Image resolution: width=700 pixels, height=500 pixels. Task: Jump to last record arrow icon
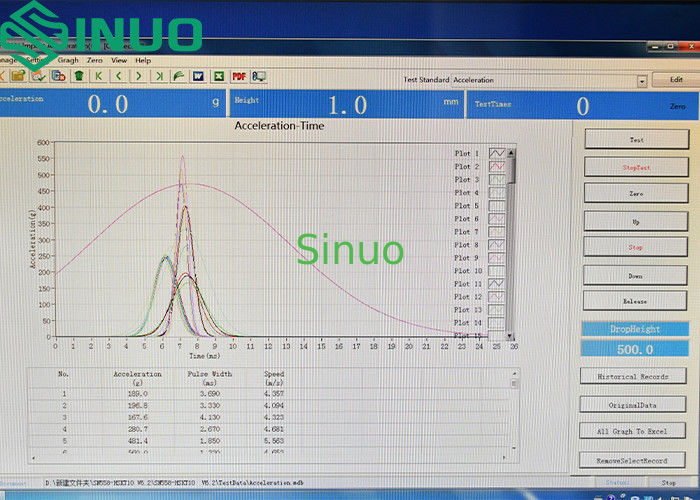[158, 76]
